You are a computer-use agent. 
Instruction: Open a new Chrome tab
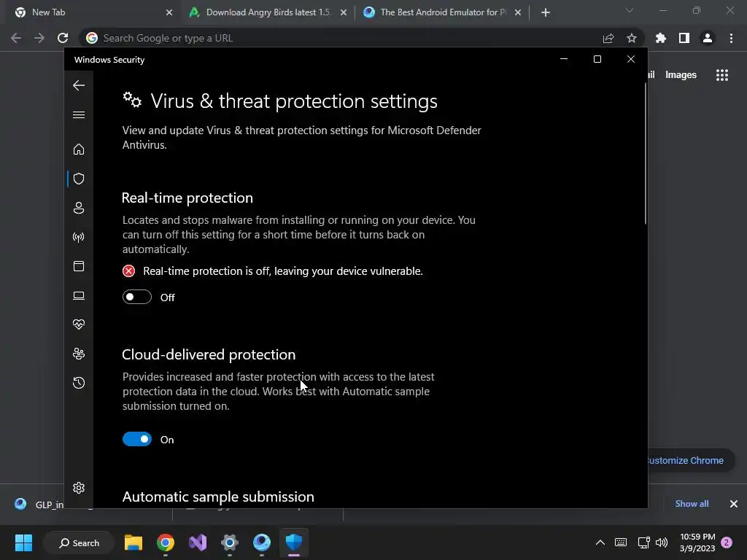click(546, 12)
